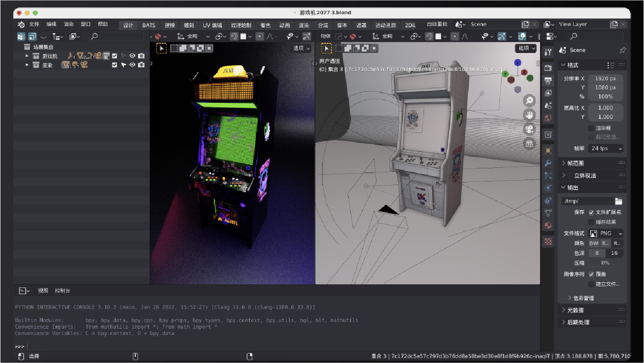
Task: Hide the 游戏机 collection with eye icon
Action: coord(132,56)
